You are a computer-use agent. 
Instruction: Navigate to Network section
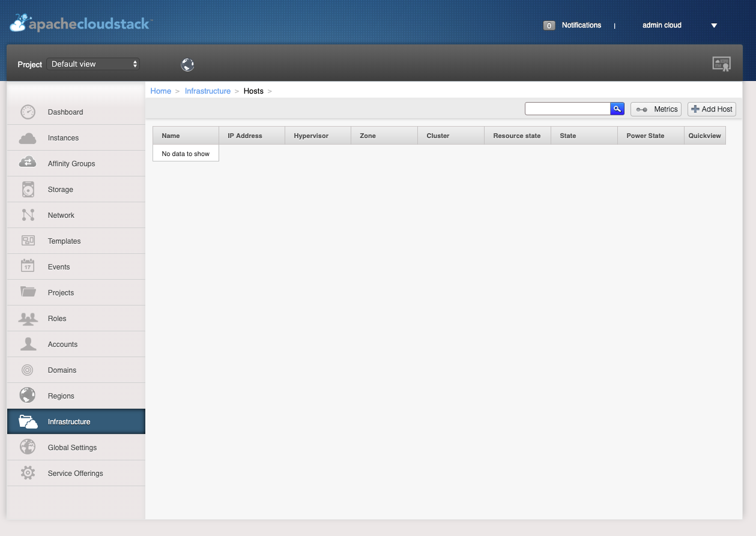[x=76, y=215]
